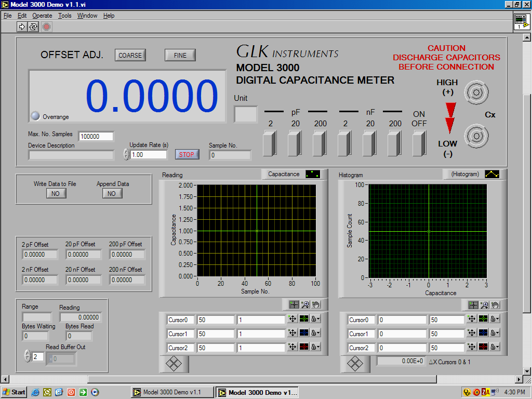Click Histogram Cursor0 move-control icon
This screenshot has height=399, width=532.
[472, 318]
